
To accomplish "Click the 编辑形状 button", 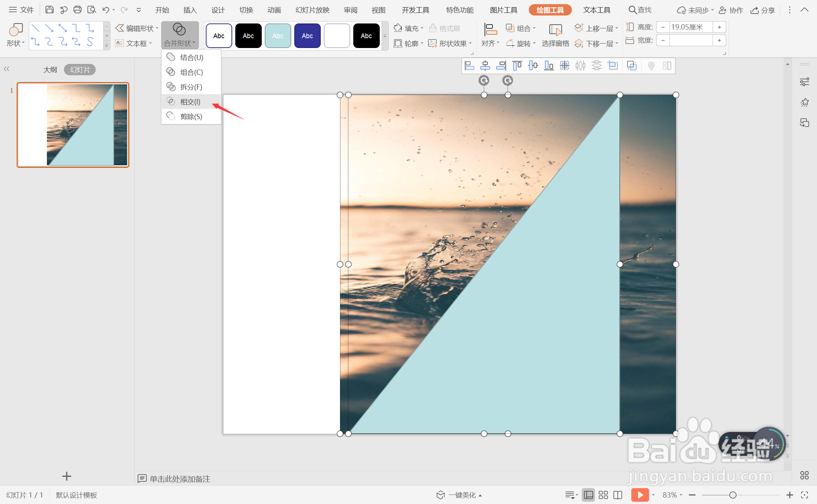I will [137, 28].
